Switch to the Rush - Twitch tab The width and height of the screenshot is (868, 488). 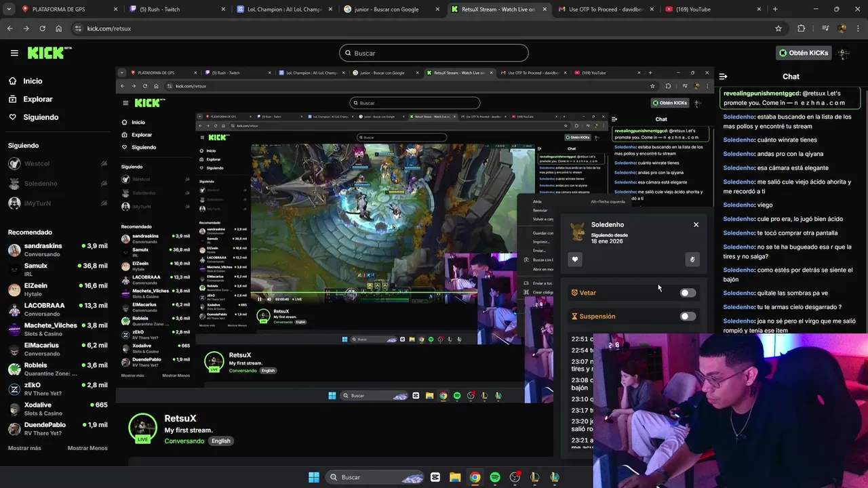(x=177, y=9)
